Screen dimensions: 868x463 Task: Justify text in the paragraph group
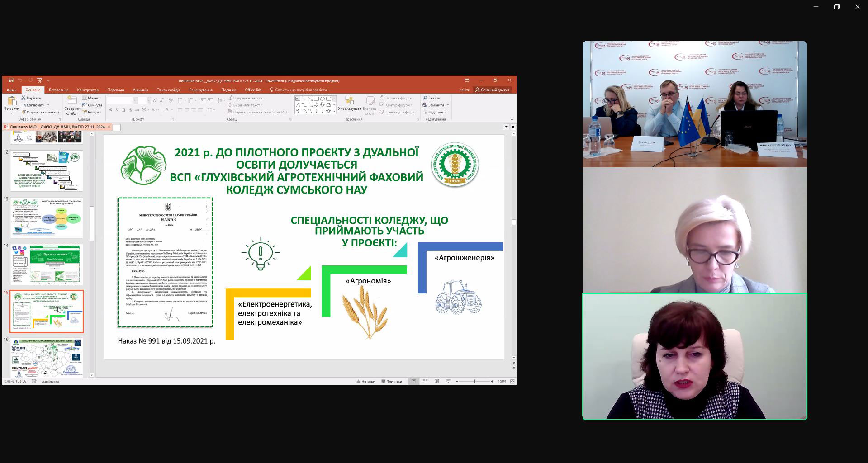pyautogui.click(x=200, y=110)
